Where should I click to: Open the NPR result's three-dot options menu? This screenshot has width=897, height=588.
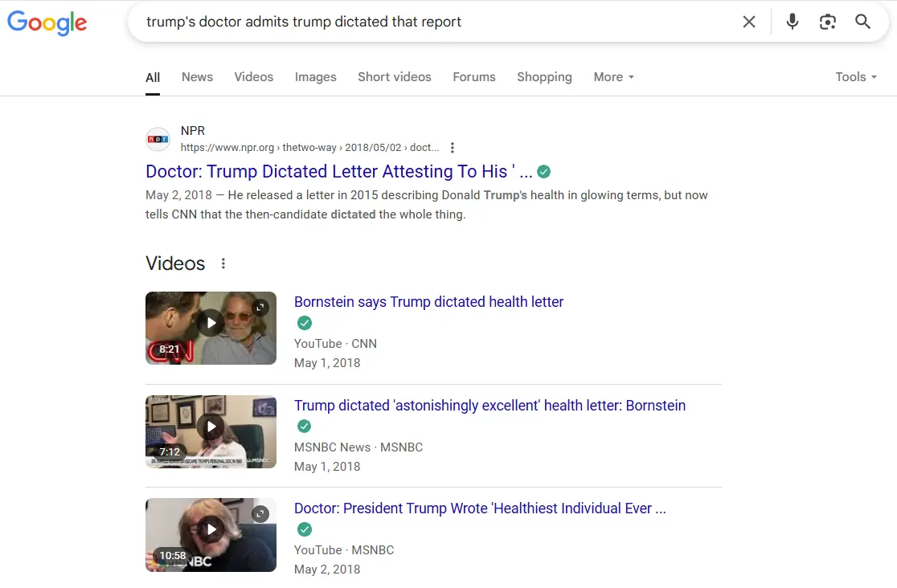point(453,148)
